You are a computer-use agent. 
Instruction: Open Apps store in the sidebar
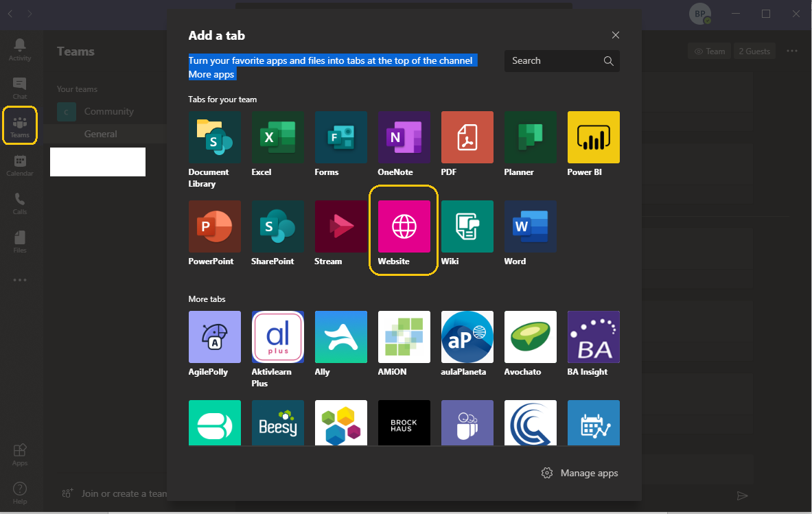tap(20, 455)
